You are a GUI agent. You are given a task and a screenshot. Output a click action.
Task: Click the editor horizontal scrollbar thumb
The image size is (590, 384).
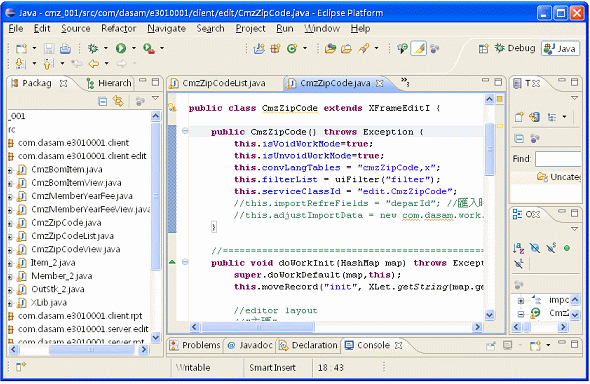258,327
